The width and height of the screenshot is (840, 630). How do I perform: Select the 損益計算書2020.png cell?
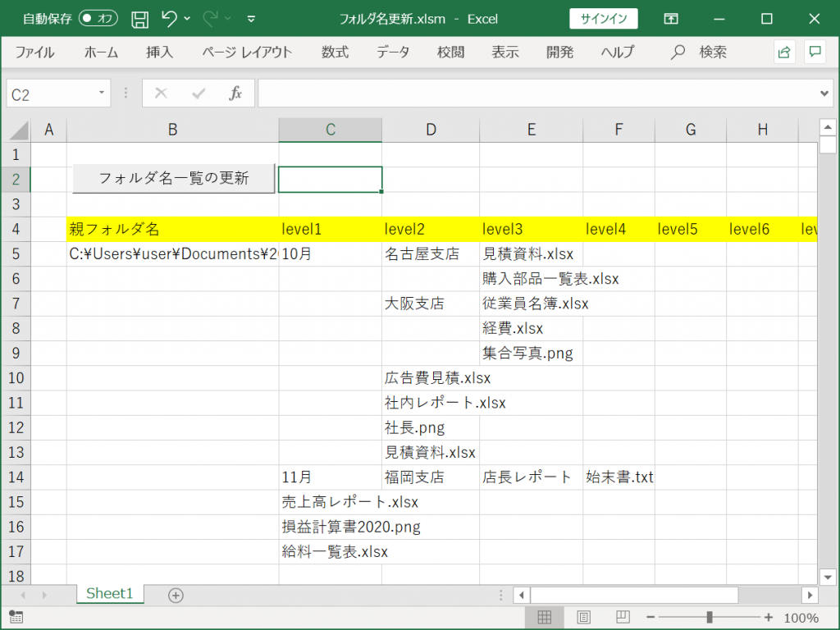pos(330,527)
